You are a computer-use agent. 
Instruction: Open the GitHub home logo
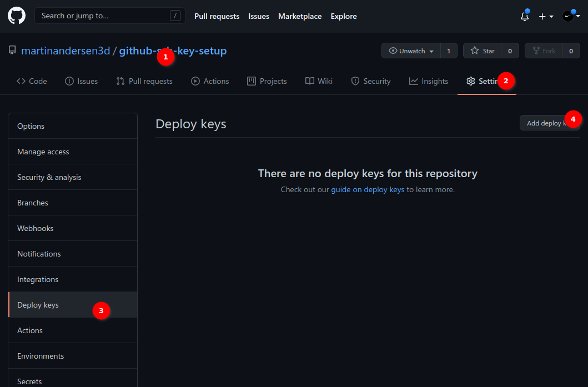pos(17,16)
